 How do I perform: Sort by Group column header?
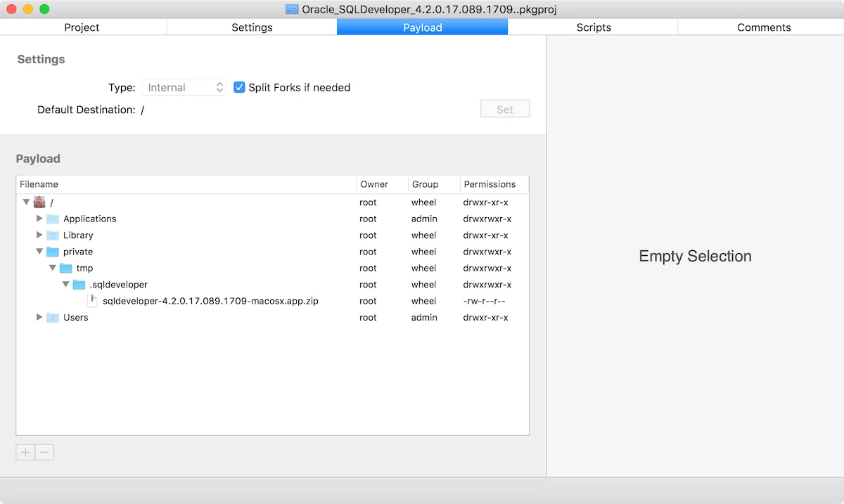point(434,184)
